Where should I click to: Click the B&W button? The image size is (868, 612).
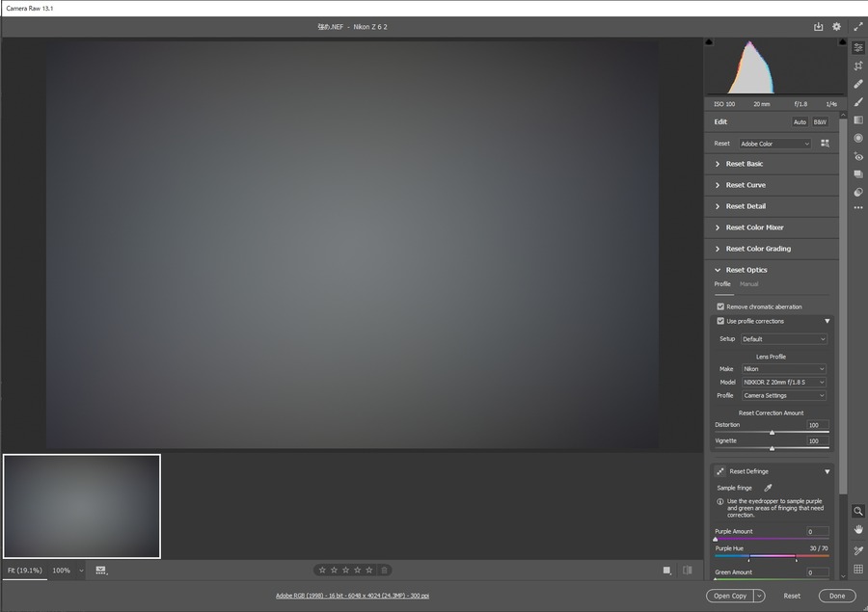pos(820,122)
